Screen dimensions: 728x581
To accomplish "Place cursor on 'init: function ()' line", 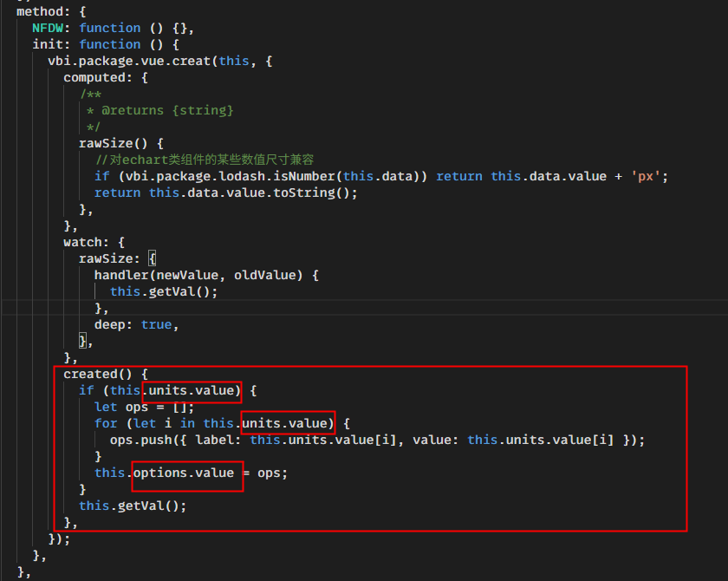I will click(106, 44).
